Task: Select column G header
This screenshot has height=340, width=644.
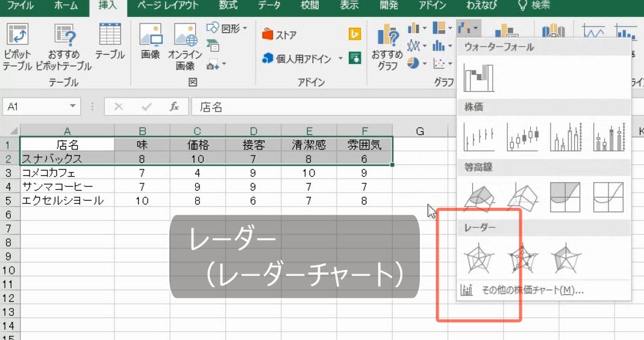Action: point(420,131)
